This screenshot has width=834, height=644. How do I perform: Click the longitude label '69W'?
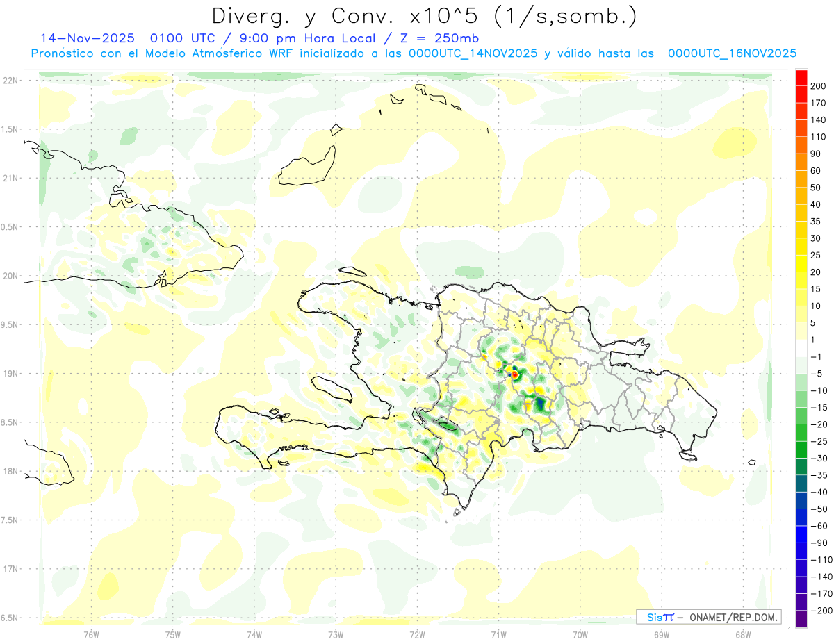[x=661, y=634]
